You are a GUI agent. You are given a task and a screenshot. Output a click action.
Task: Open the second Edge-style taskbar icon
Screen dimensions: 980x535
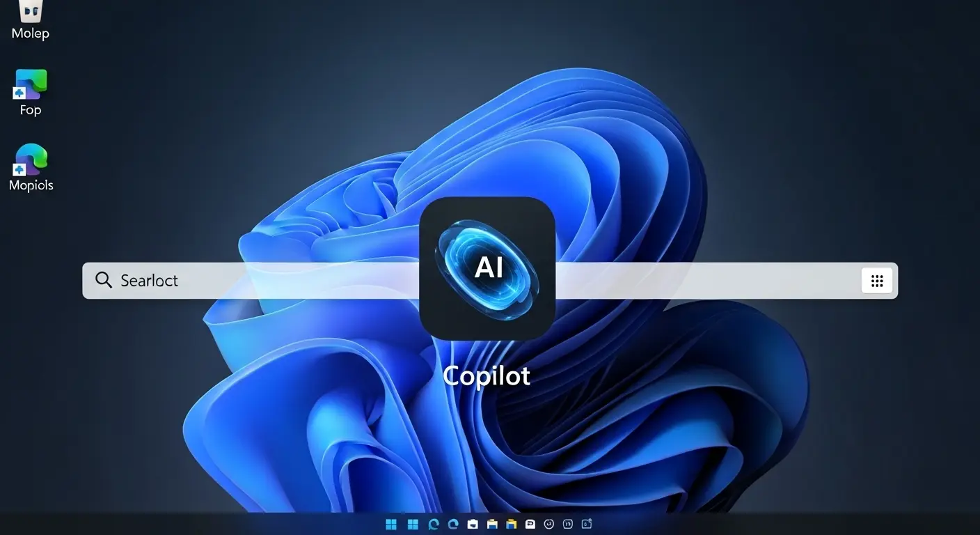(x=453, y=524)
